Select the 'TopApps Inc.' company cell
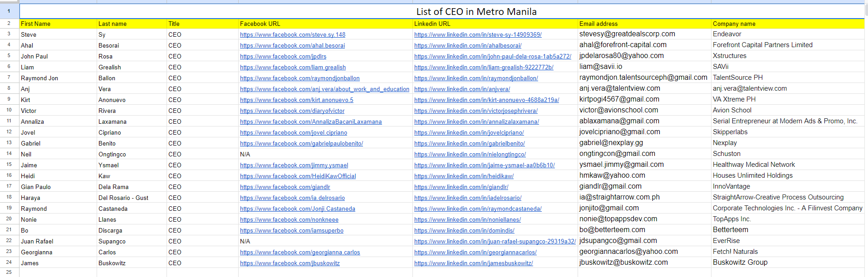Image resolution: width=868 pixels, height=277 pixels. [x=788, y=219]
